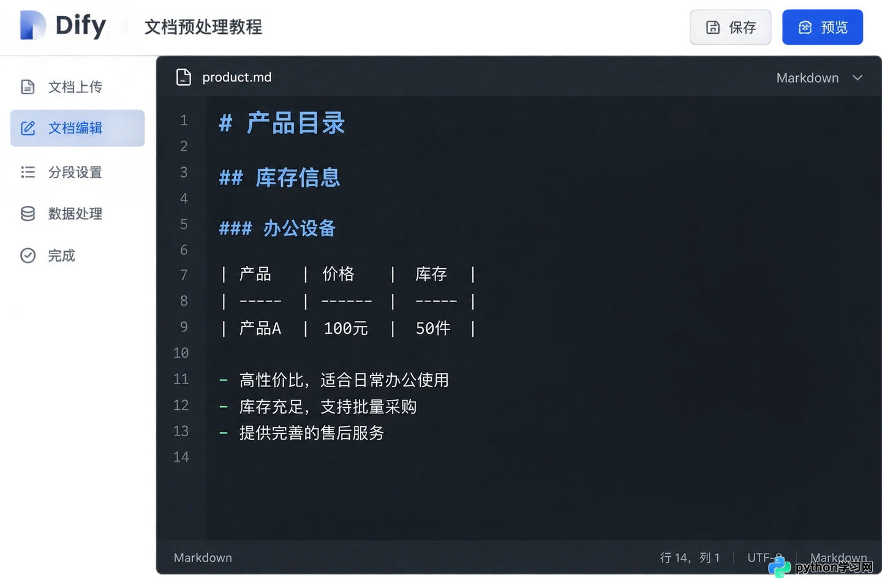Viewport: 882px width, 588px height.
Task: Click the blue 预览 button
Action: click(x=823, y=28)
